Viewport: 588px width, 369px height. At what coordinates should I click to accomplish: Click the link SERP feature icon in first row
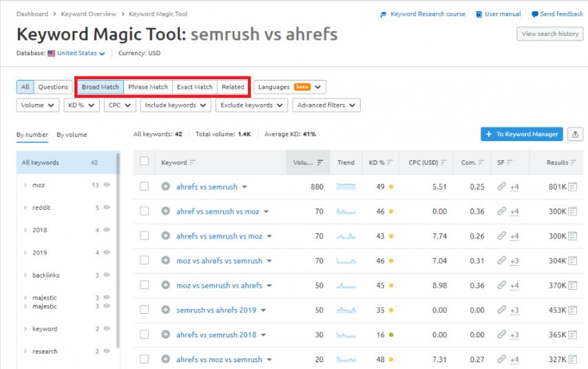coord(502,187)
